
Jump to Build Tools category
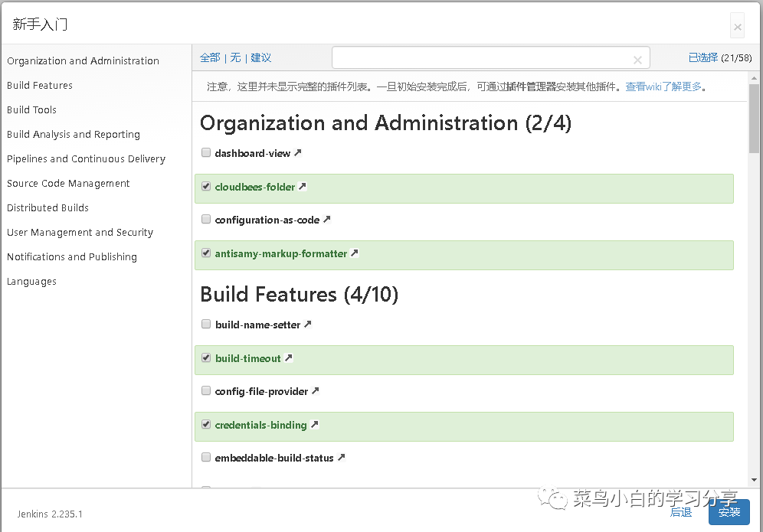point(32,110)
